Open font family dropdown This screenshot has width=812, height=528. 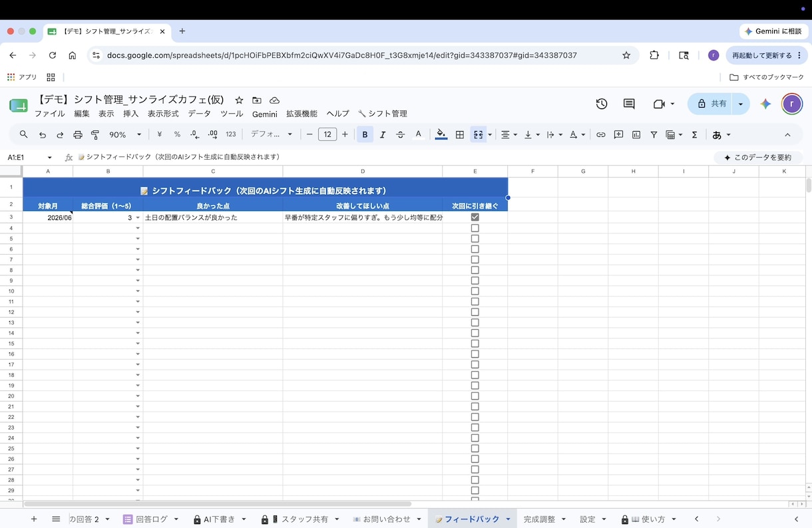[x=272, y=134]
